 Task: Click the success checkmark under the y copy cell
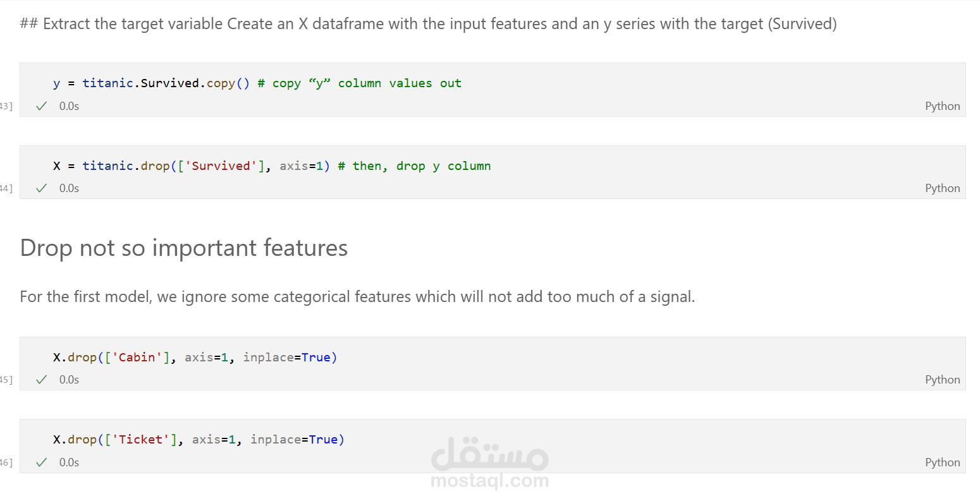(42, 106)
